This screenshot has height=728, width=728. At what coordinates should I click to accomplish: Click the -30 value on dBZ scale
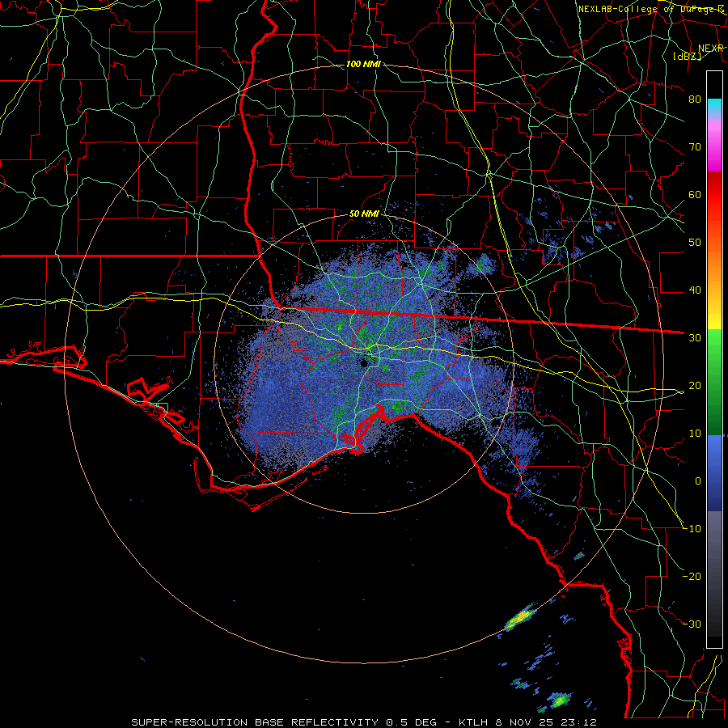pyautogui.click(x=692, y=624)
